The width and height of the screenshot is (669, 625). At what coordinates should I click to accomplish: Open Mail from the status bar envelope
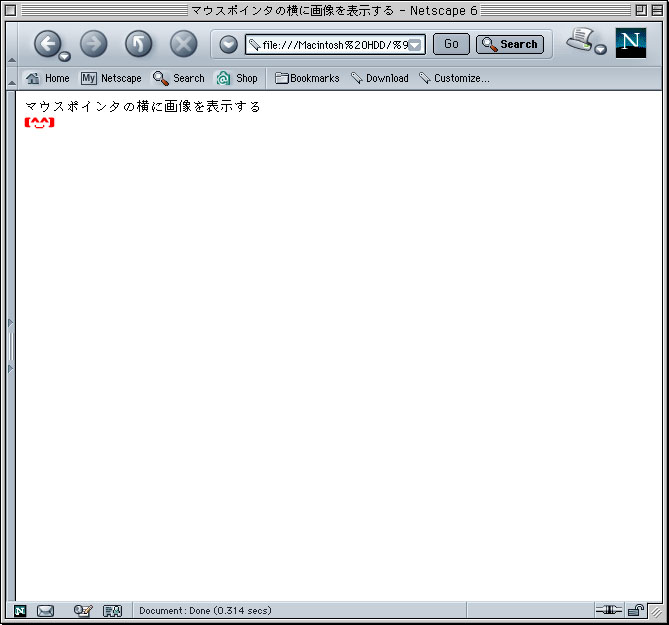pos(45,610)
